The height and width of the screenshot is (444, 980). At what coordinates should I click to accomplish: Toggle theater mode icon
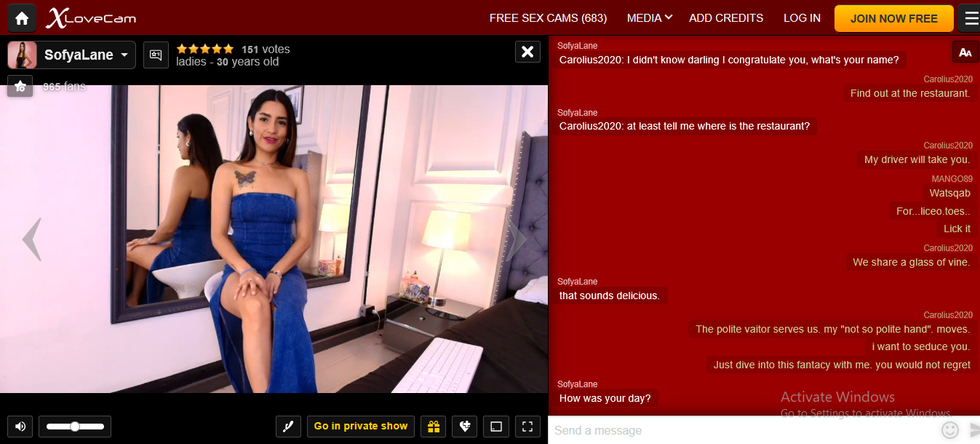496,427
